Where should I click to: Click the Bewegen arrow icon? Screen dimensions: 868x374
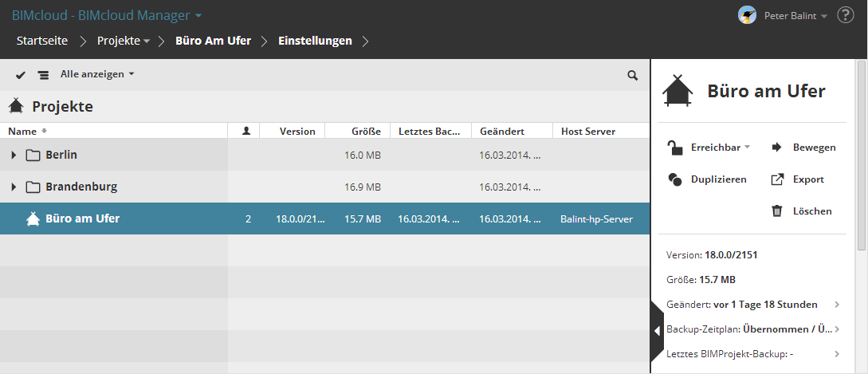coord(776,148)
